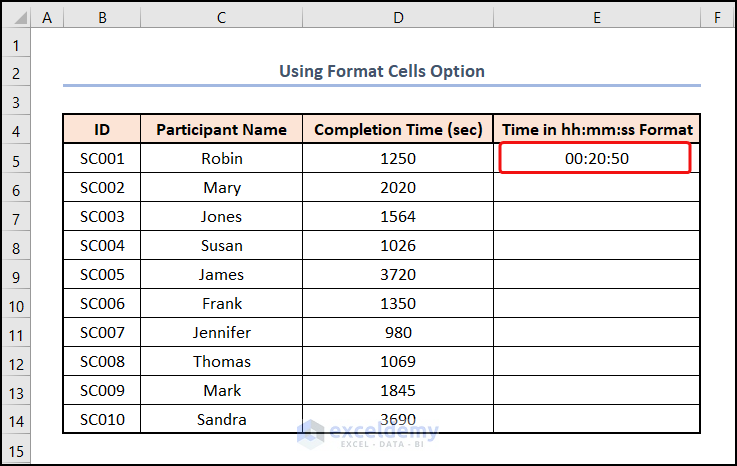Select the ID header cell
Viewport: 737px width, 466px height.
tap(102, 130)
